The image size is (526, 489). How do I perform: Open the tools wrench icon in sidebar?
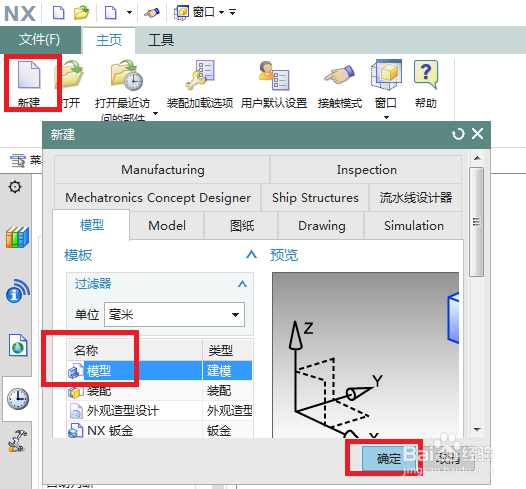pos(17,441)
